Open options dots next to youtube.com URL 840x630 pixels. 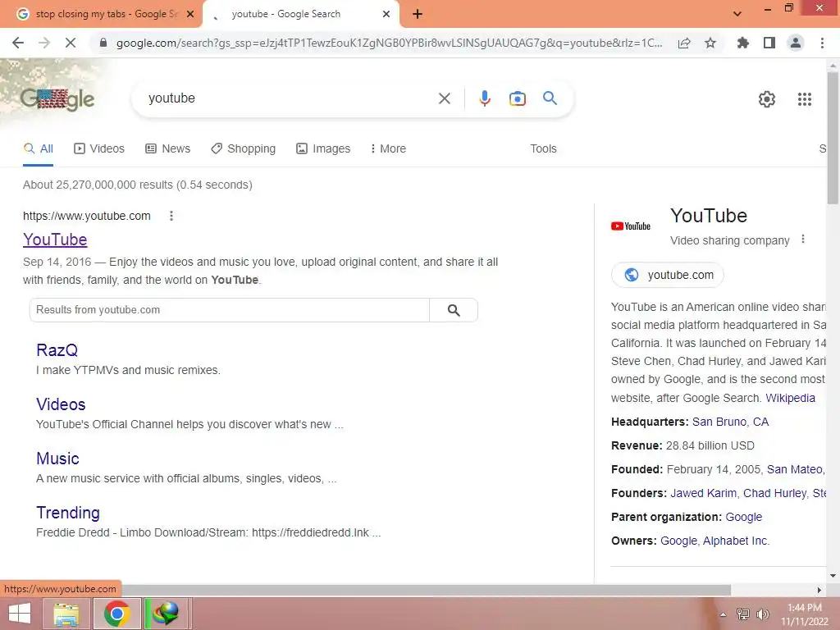pyautogui.click(x=171, y=216)
